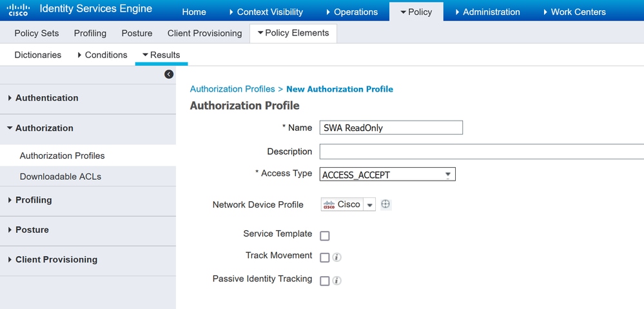Switch to top Profiling tab
This screenshot has width=644, height=309.
click(x=90, y=34)
